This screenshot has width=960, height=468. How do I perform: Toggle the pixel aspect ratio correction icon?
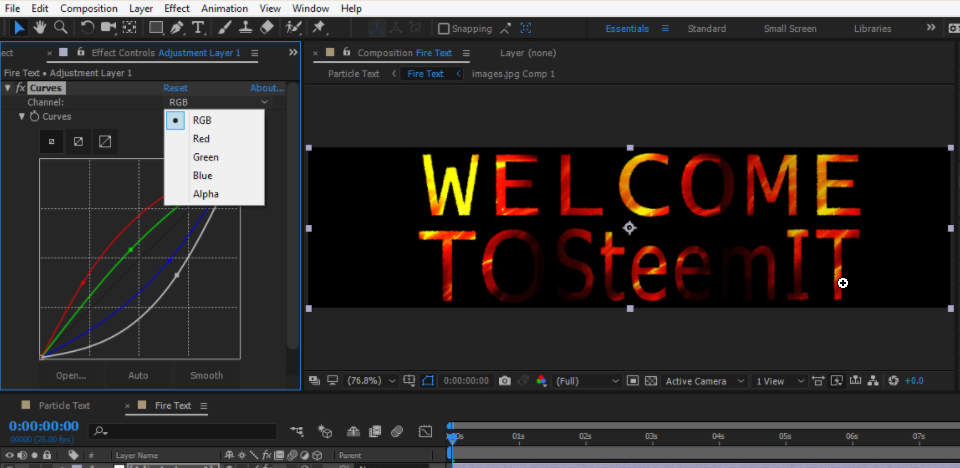[x=818, y=381]
